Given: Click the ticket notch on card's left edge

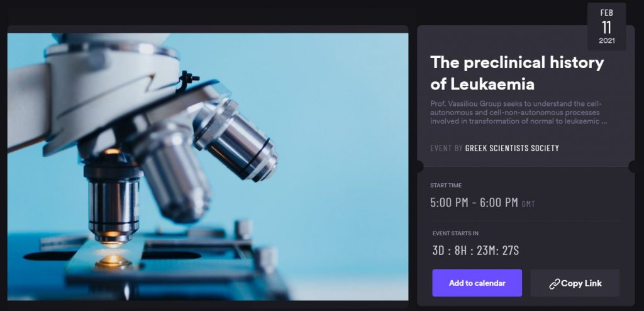Looking at the screenshot, I should click(x=419, y=167).
